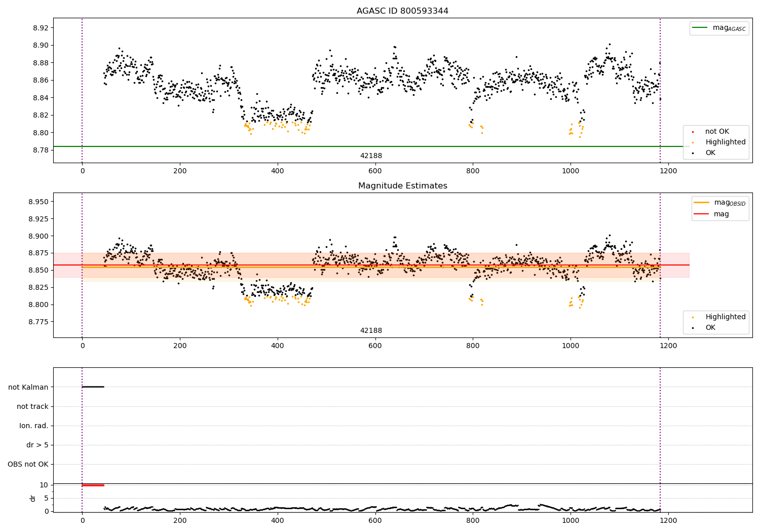The width and height of the screenshot is (760, 532).
Task: Click the red data points at dr 10
Action: click(x=93, y=485)
